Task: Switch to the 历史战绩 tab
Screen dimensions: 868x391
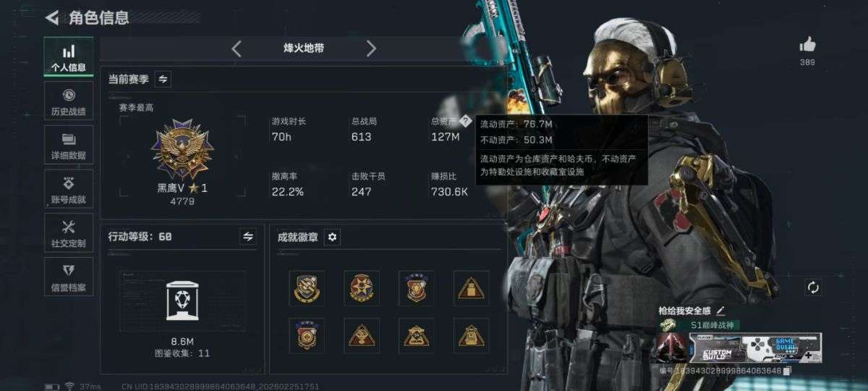Action: point(68,101)
